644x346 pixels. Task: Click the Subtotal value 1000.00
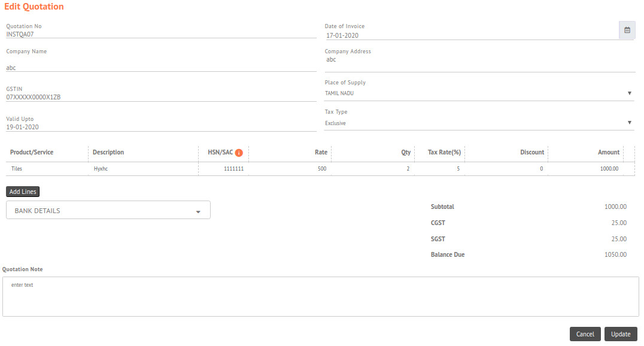click(x=615, y=207)
